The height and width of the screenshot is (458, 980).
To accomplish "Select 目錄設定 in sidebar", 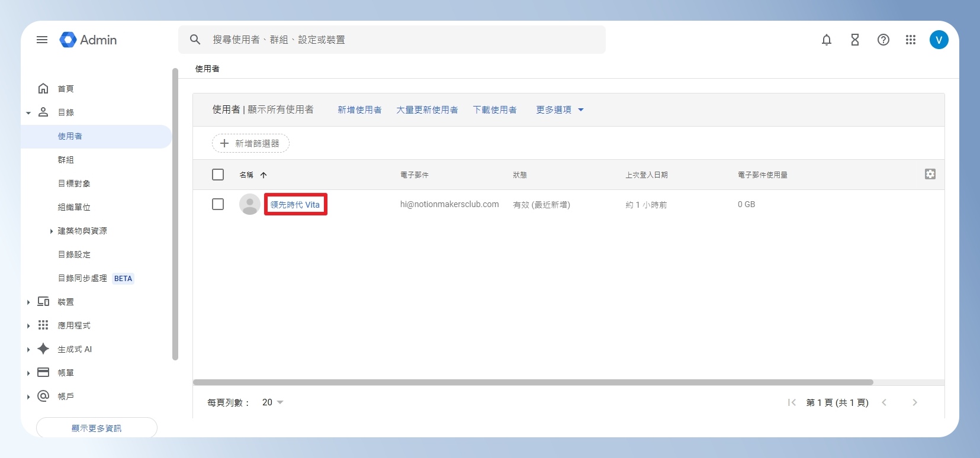I will pos(74,254).
